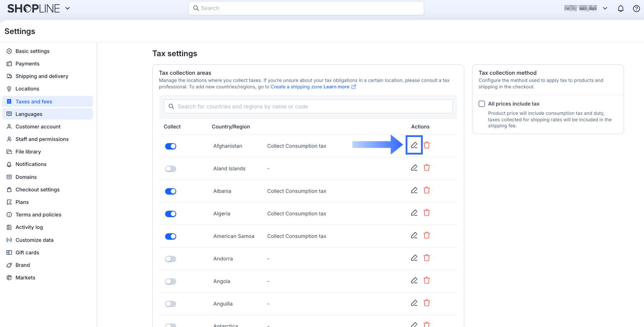Click the help question mark icon
This screenshot has width=644, height=327.
point(636,9)
